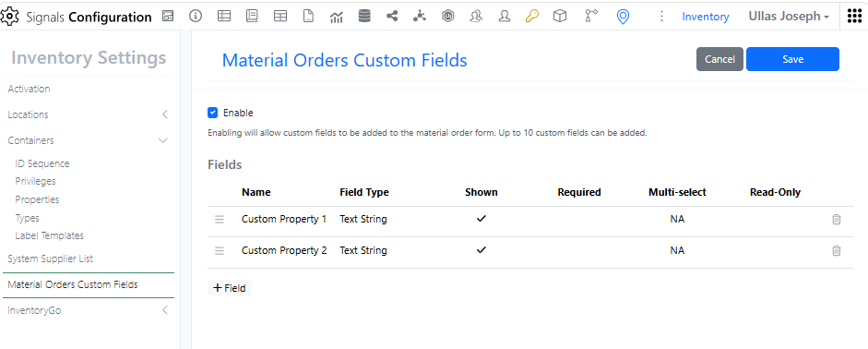Viewport: 868px width, 349px height.
Task: Click the Field Type column header
Action: 364,192
